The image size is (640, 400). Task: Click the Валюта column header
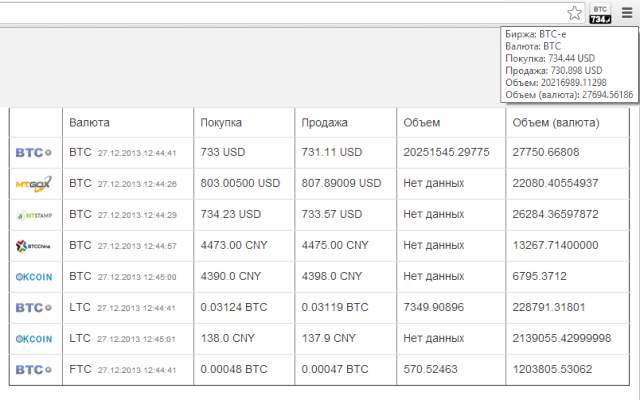[x=89, y=122]
